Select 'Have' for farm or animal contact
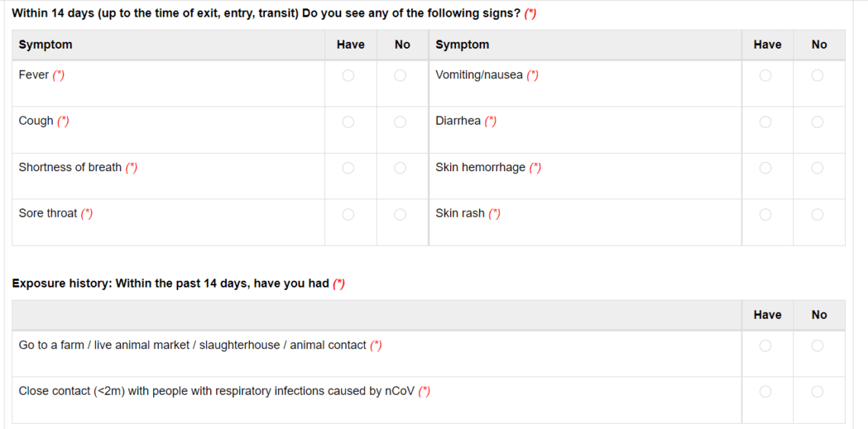The image size is (868, 429). click(x=765, y=345)
